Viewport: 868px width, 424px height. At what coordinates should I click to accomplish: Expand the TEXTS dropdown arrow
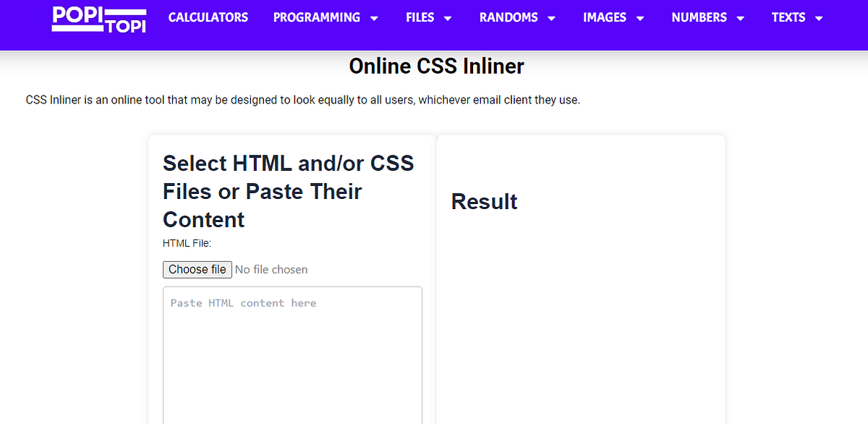coord(818,17)
